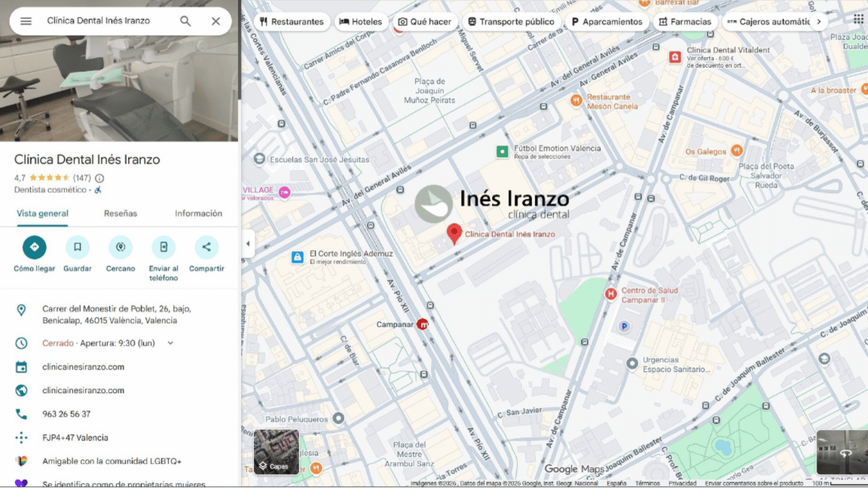Click the search magnifying glass icon

(x=185, y=21)
